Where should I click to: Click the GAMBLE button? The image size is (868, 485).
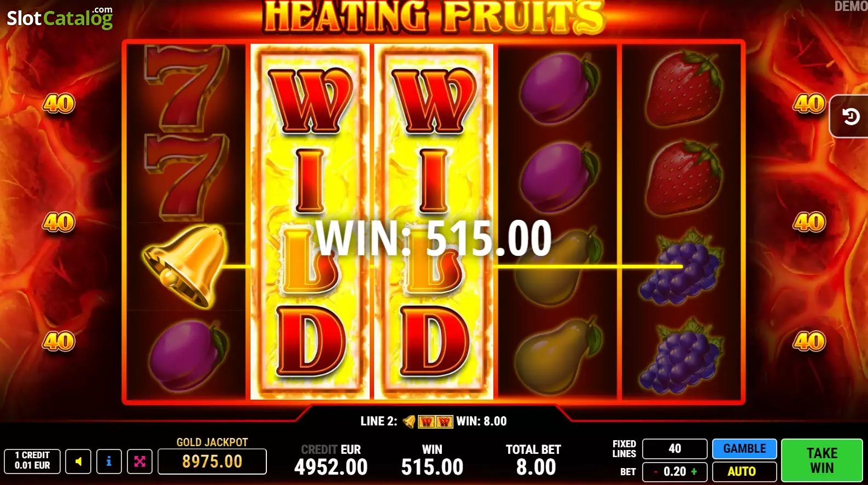pos(744,448)
